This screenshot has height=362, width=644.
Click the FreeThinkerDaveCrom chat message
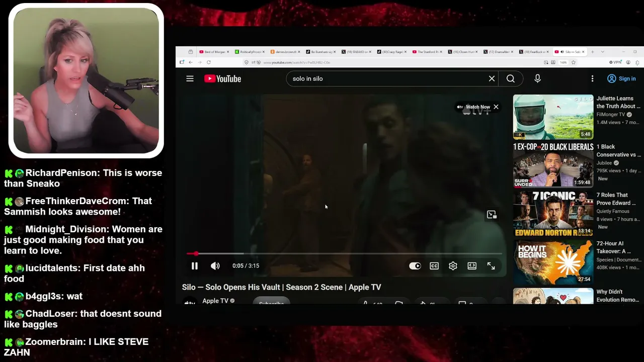[x=78, y=206]
